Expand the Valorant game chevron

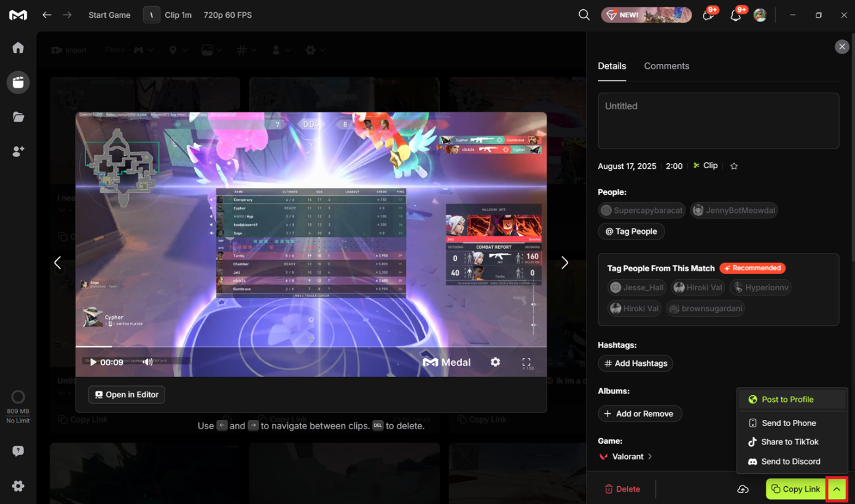pos(650,457)
